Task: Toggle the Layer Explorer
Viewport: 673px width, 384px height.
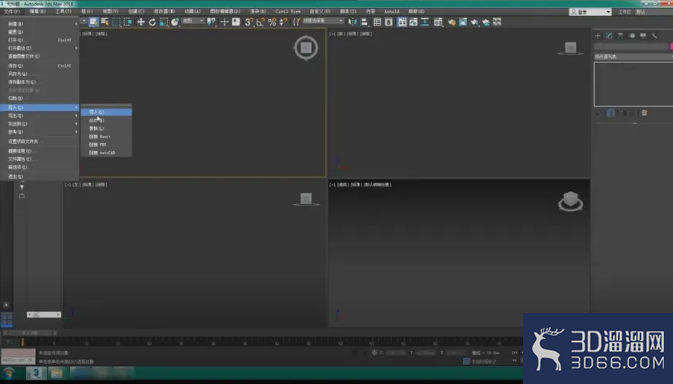Action: (x=389, y=22)
